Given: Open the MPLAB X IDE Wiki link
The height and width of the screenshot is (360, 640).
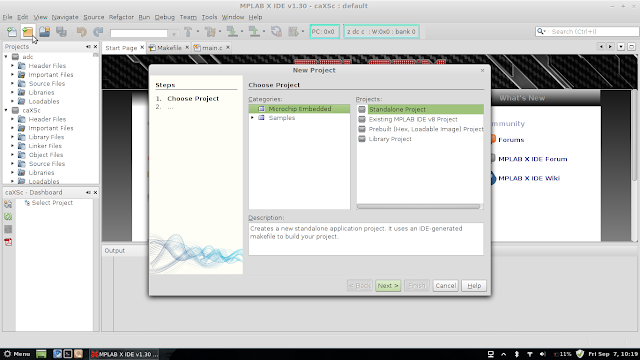Looking at the screenshot, I should point(529,178).
